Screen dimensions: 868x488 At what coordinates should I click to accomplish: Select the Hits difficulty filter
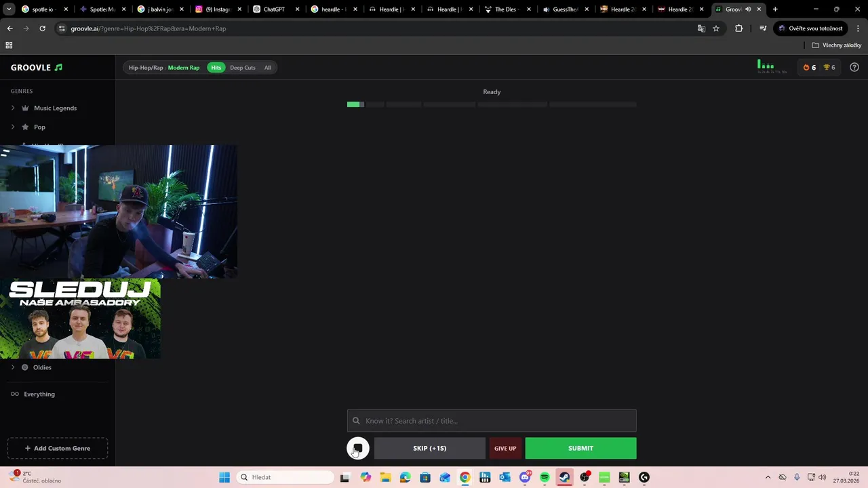(216, 68)
